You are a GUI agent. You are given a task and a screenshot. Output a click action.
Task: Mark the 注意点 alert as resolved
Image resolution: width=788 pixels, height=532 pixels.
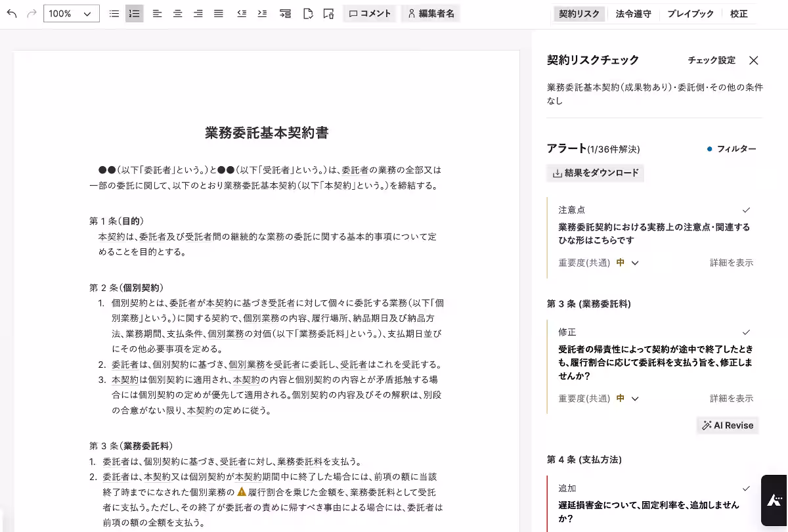746,210
